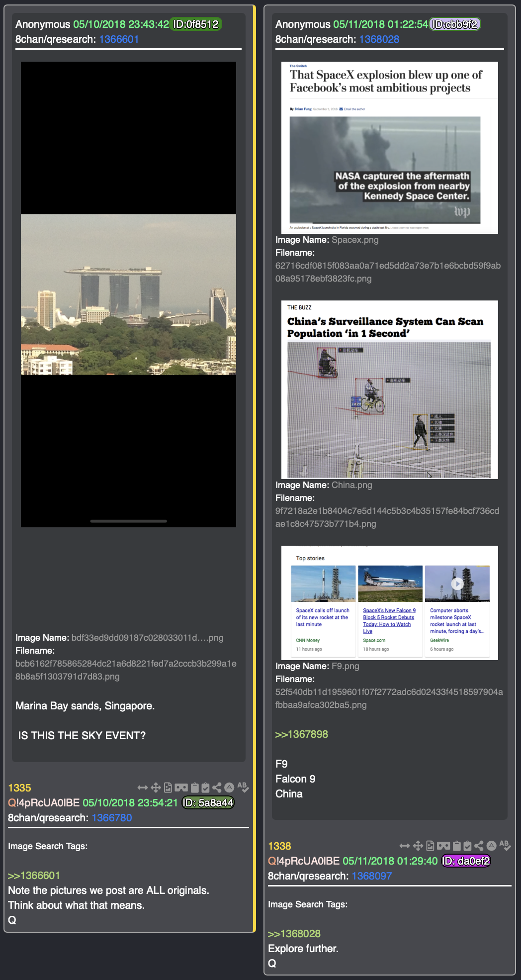Click the VR goggles icon on post 1338

click(x=443, y=846)
